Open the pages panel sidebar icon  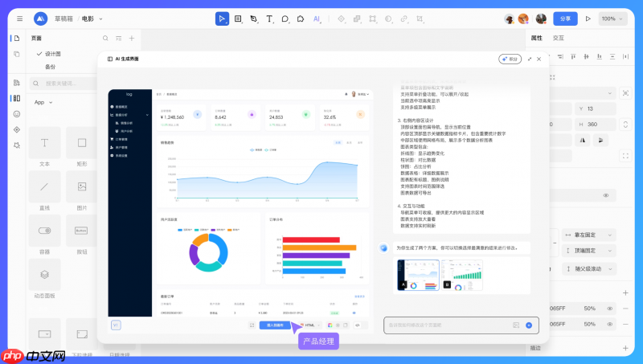(x=17, y=38)
